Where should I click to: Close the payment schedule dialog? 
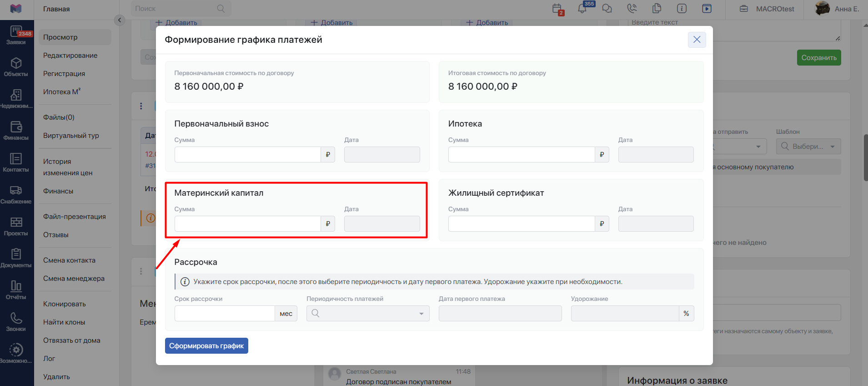[x=697, y=40]
